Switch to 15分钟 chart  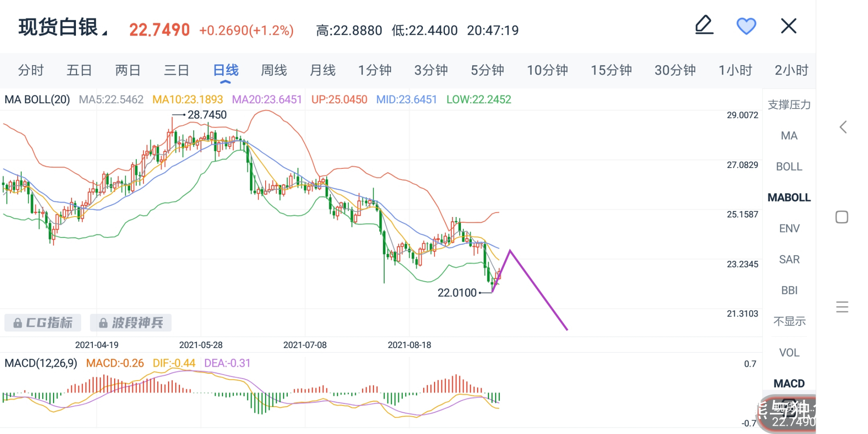(x=611, y=70)
